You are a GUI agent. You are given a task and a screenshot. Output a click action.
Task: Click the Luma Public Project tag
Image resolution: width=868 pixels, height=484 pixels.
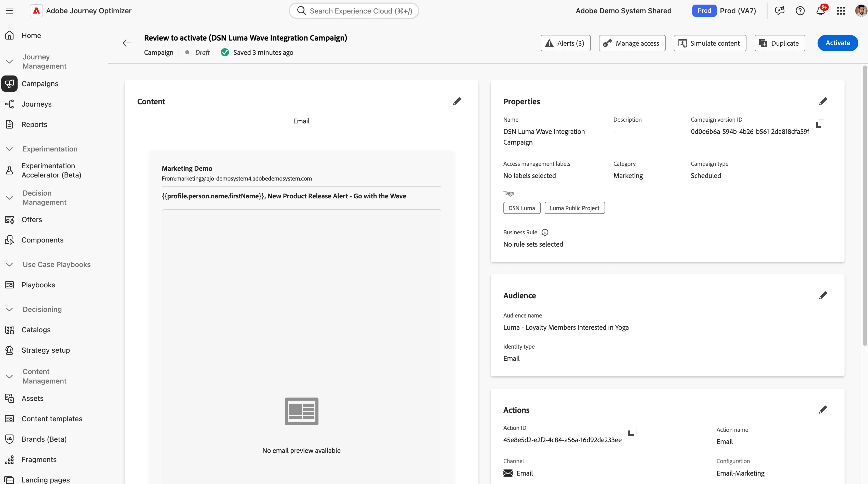[575, 208]
